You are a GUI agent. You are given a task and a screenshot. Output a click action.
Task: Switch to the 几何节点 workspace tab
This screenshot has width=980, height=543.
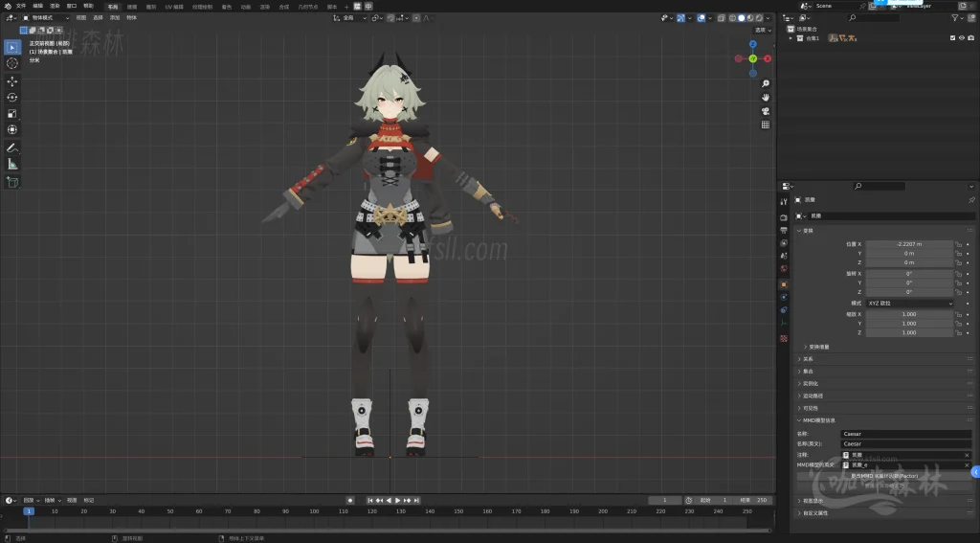click(307, 7)
